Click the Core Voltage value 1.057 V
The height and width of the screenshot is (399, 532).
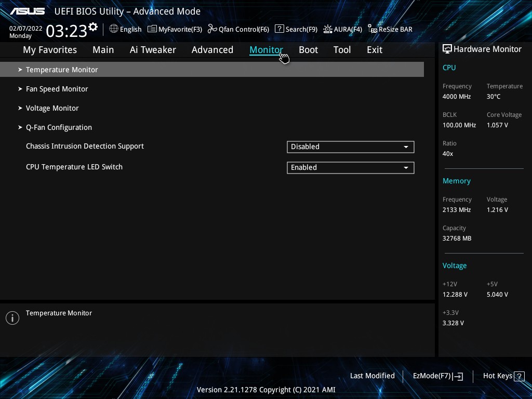click(x=497, y=125)
